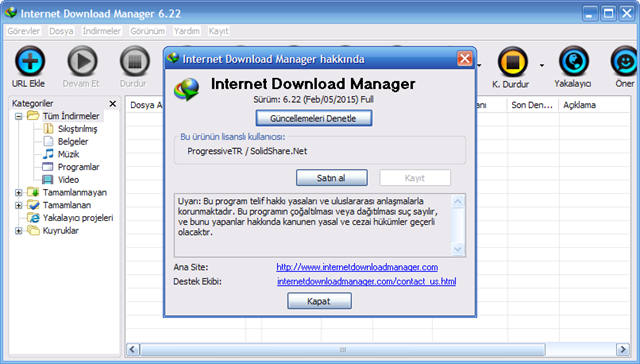Open the contact_us.html support link
Image resolution: width=640 pixels, height=364 pixels.
[x=367, y=282]
